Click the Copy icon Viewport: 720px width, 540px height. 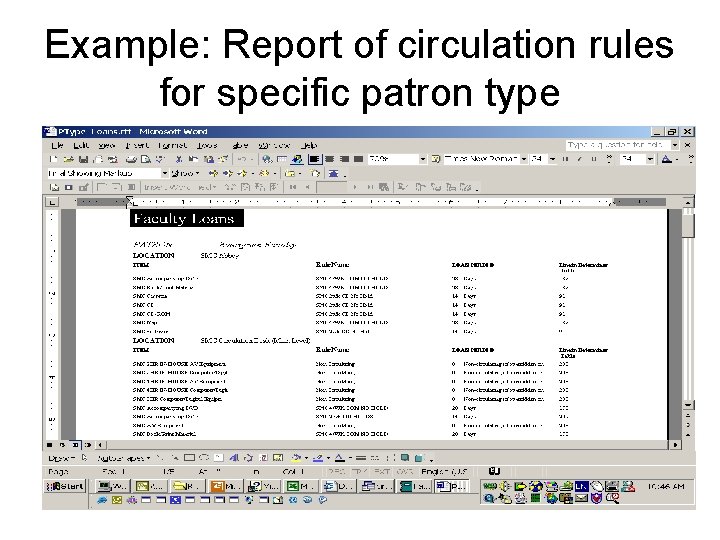point(193,159)
